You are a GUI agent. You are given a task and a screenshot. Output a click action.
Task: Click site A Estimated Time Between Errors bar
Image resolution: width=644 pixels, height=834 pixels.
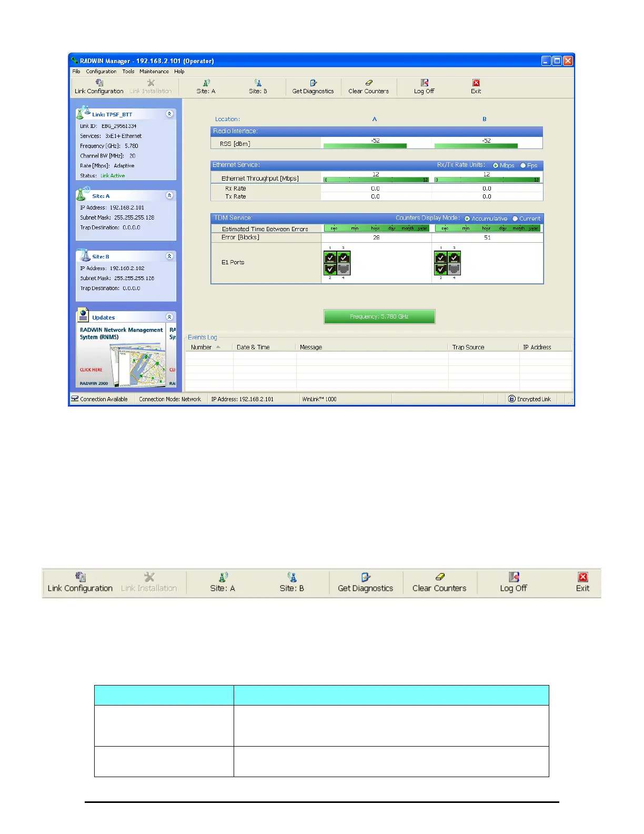point(376,228)
